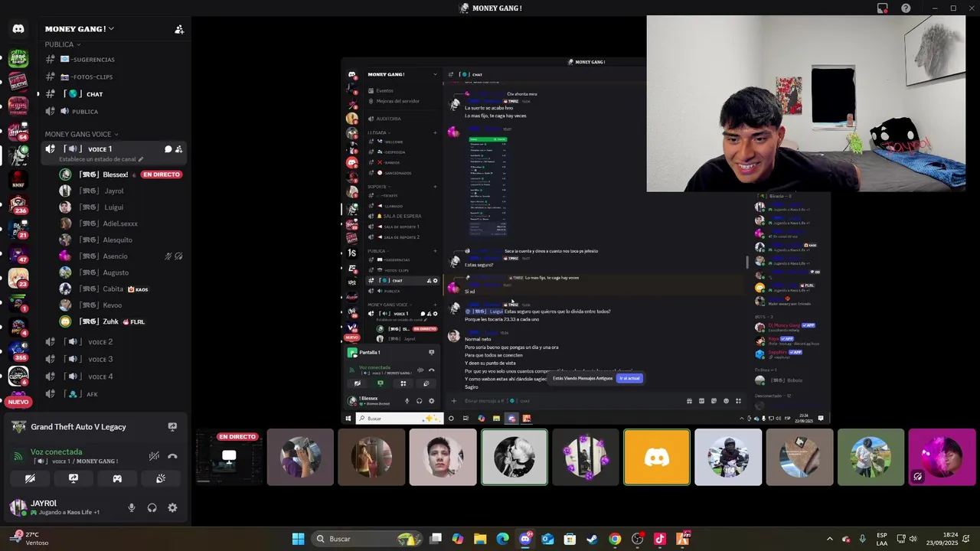Open Microsoft Edge from the taskbar
Viewport: 980px width, 551px height.
click(502, 539)
